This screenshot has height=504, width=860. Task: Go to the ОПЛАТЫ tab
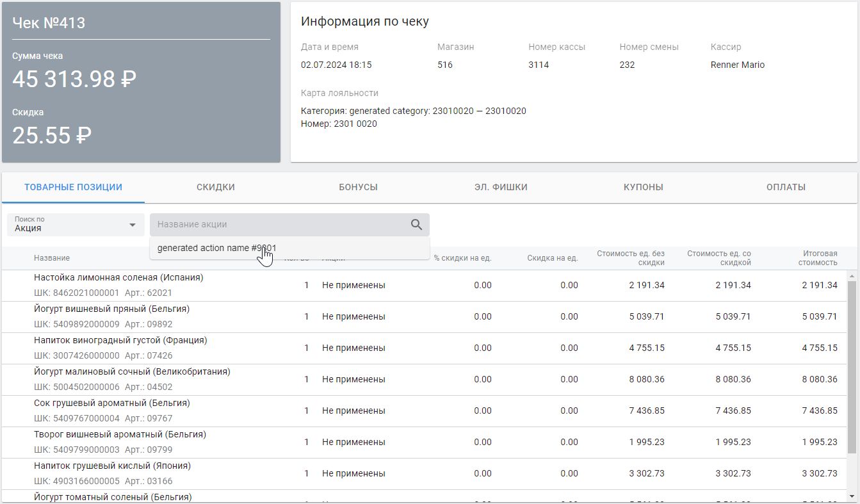tap(786, 187)
